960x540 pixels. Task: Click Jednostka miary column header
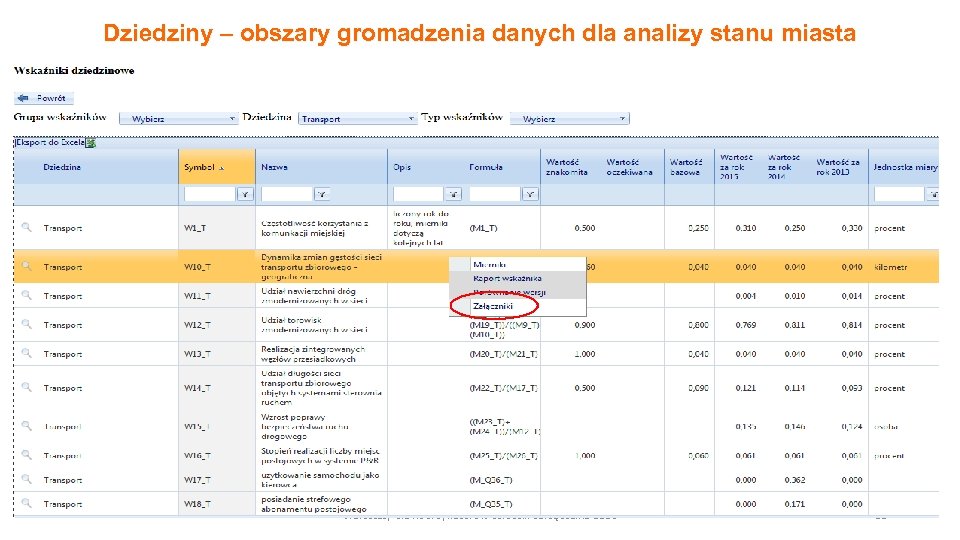[905, 167]
